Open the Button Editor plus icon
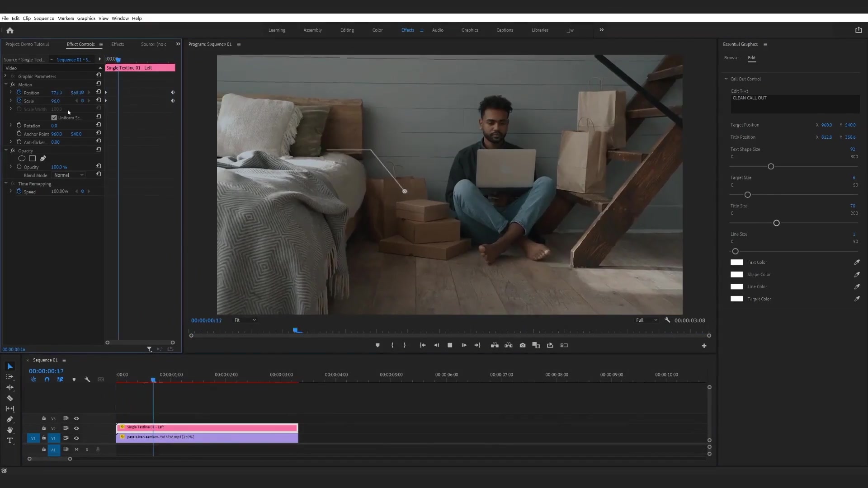868x488 pixels. (704, 346)
